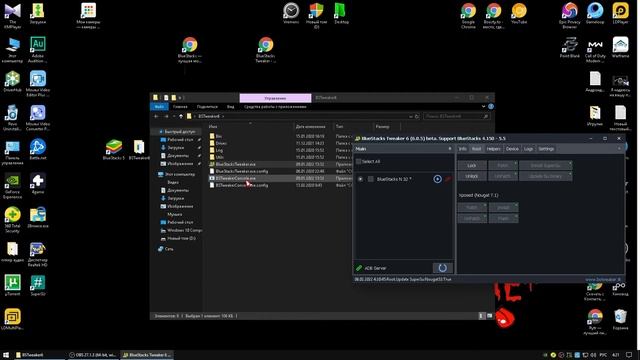Open the Point Blank desktop shortcut

pos(569,47)
